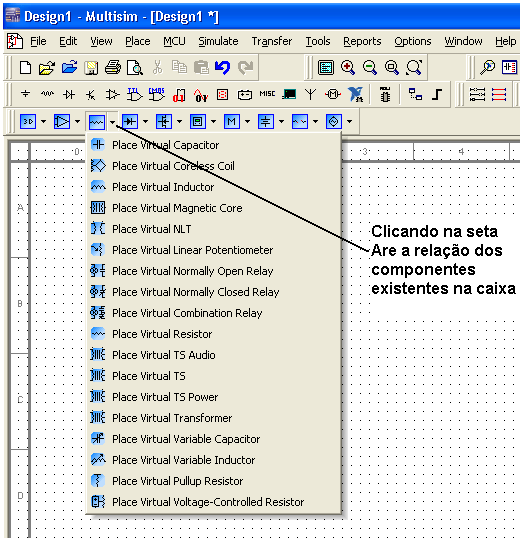Open Print Preview icon
520x538 pixels.
[135, 67]
